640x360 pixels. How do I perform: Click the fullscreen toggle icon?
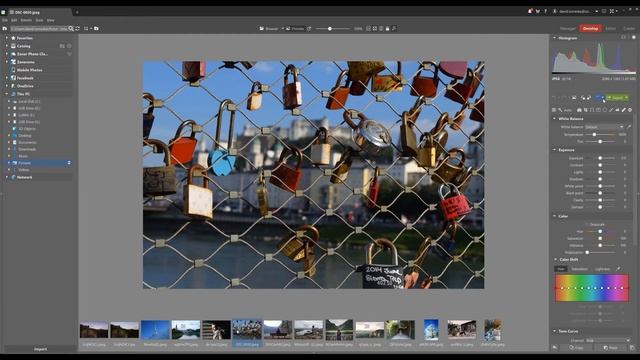pos(612,11)
